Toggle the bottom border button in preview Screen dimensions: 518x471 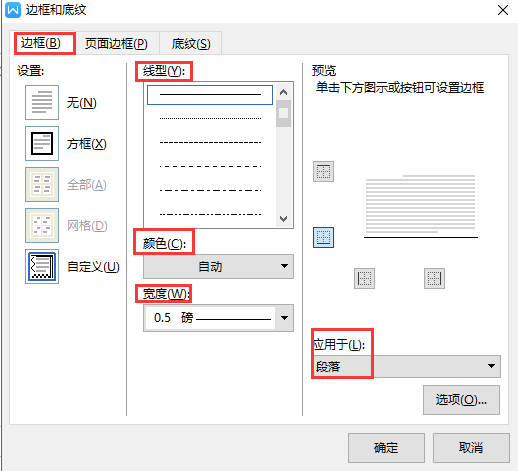point(323,237)
